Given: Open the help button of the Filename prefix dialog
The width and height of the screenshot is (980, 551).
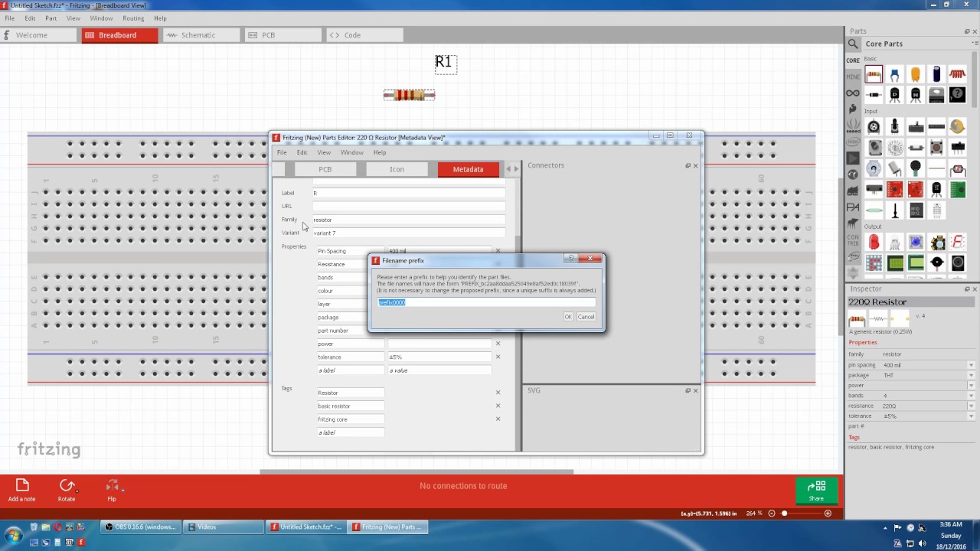Looking at the screenshot, I should (573, 259).
